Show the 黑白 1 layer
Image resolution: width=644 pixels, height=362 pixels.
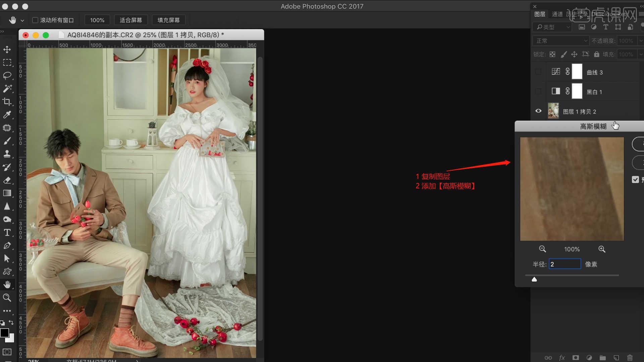pos(538,91)
